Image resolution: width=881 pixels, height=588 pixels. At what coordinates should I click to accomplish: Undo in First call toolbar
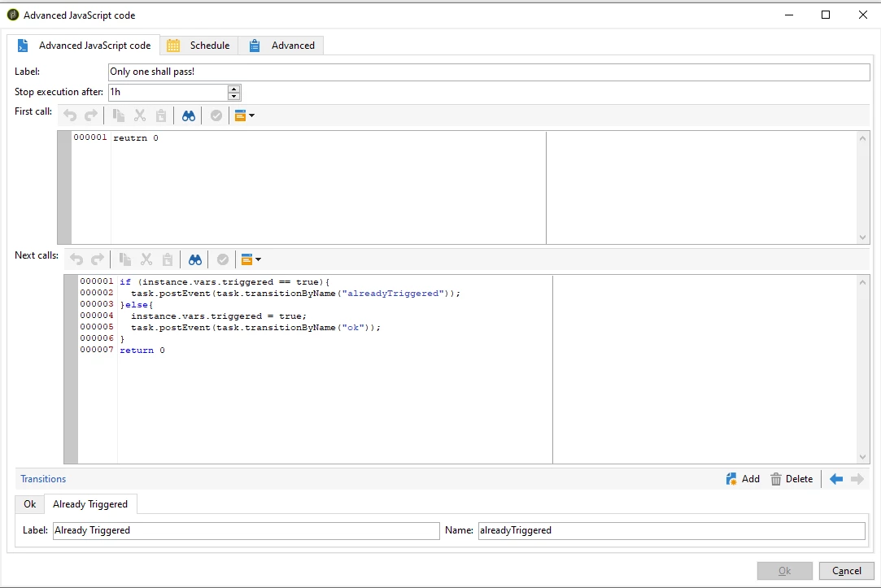click(70, 115)
